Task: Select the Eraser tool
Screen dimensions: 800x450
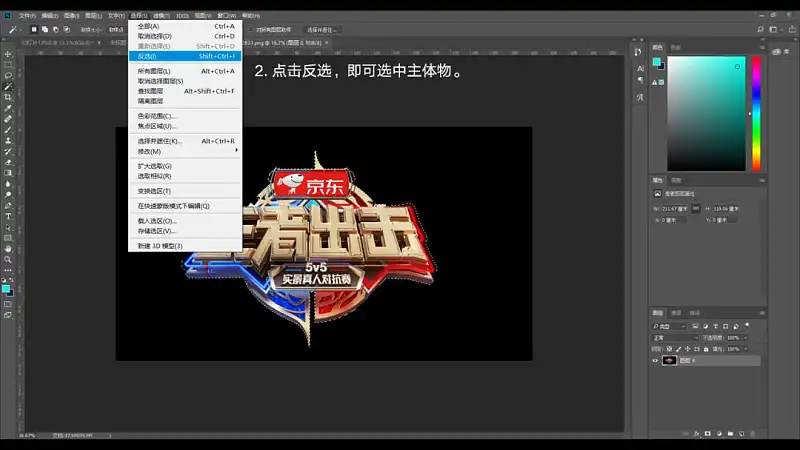Action: 8,162
